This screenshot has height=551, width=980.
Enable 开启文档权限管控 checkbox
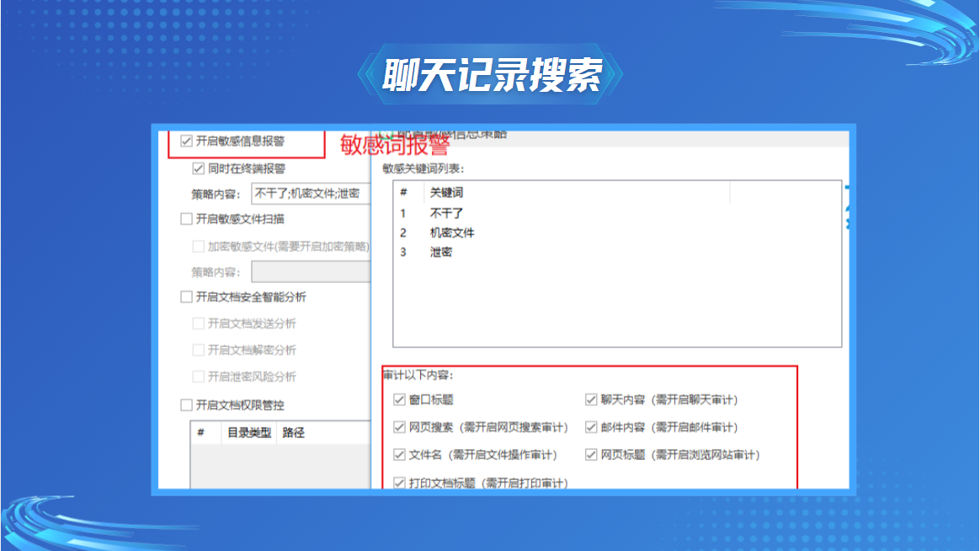click(186, 404)
